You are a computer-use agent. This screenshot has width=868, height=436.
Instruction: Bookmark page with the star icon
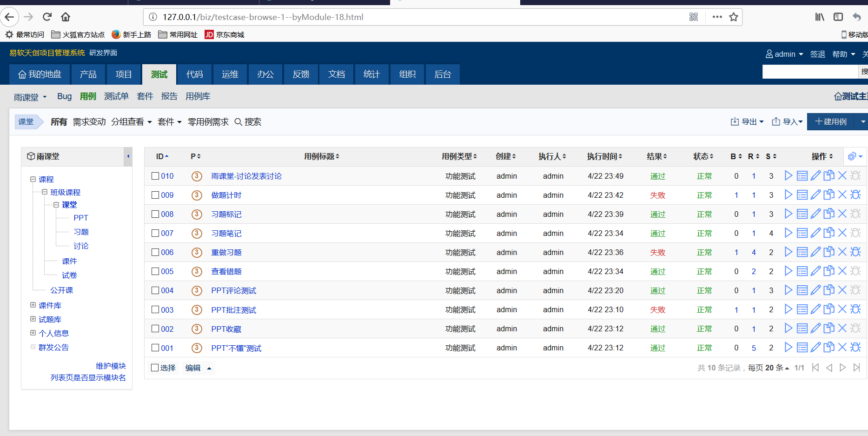[734, 17]
